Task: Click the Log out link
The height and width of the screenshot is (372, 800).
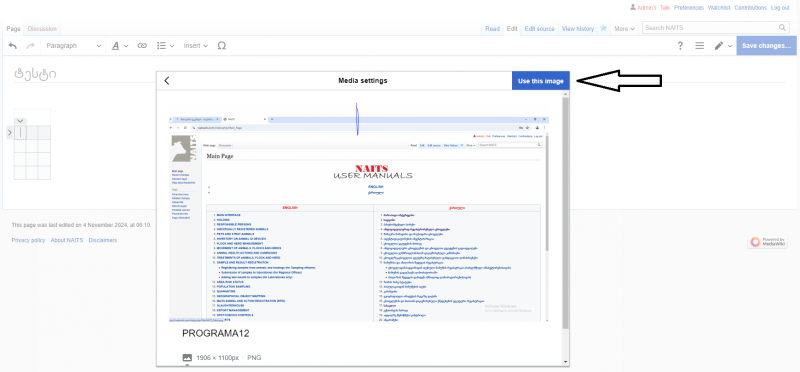Action: [x=780, y=8]
